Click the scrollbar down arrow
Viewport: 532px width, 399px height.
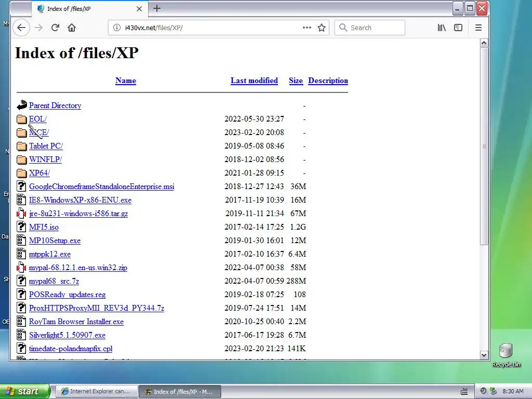pos(484,355)
